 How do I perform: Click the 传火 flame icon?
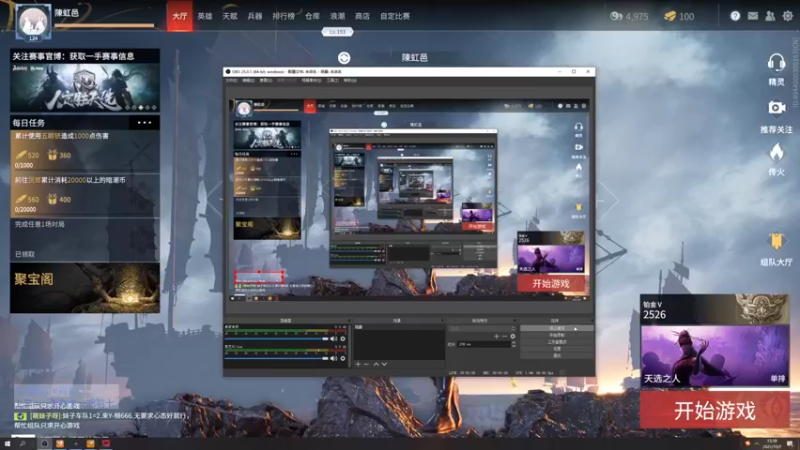777,152
